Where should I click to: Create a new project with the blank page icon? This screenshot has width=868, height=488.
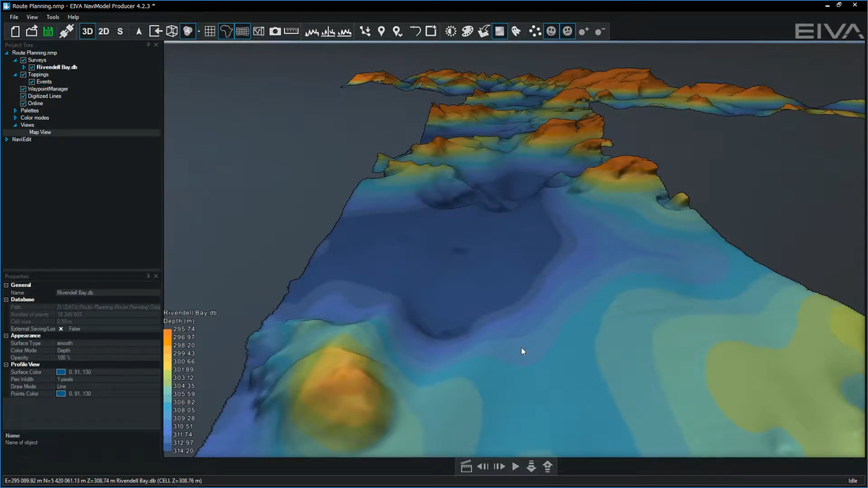pos(15,32)
